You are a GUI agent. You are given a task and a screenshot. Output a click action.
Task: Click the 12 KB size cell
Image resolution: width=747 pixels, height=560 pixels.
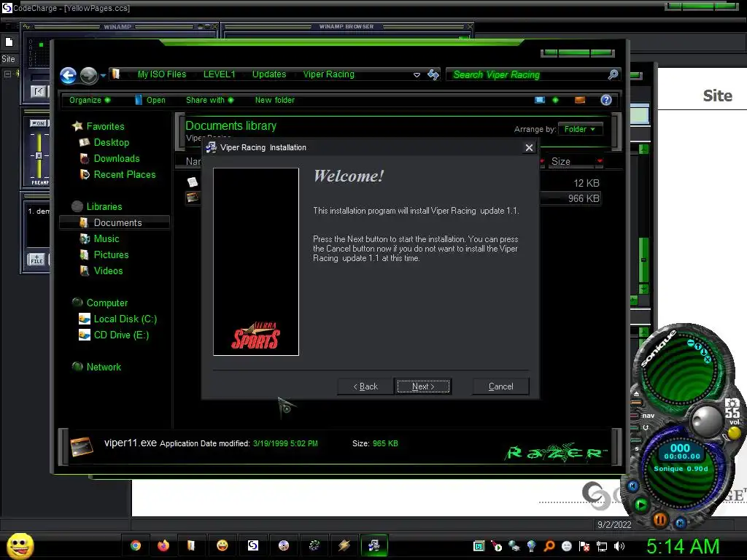[587, 183]
